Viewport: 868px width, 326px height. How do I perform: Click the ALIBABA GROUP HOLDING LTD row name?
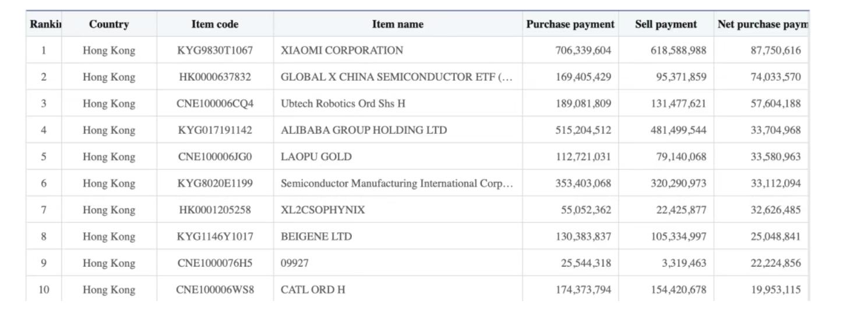(364, 130)
